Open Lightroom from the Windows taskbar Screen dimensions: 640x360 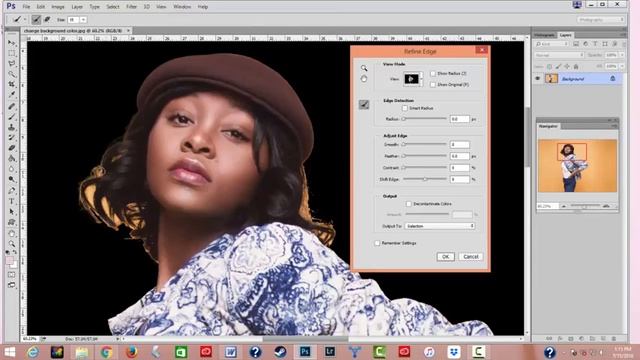(x=330, y=351)
